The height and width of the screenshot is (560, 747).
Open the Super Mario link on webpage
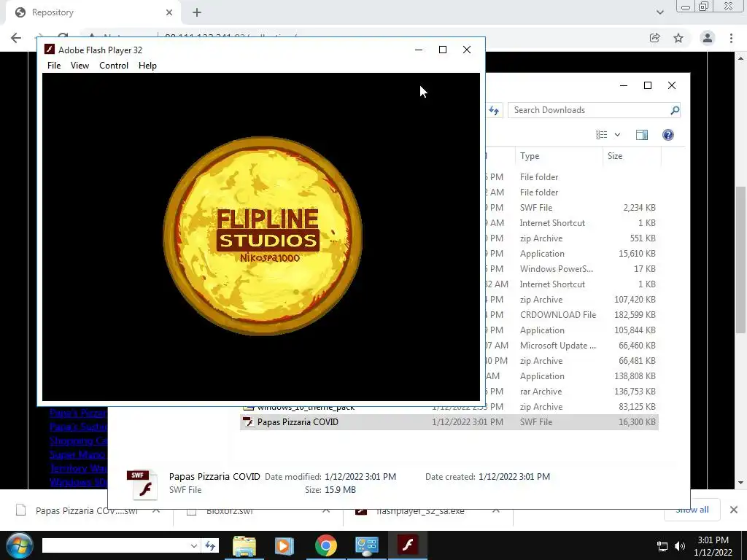77,454
